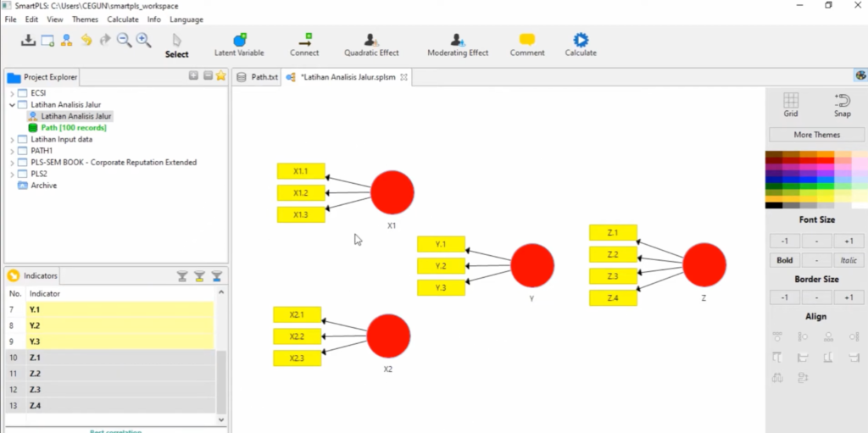Select the red Y latent variable circle
The image size is (868, 433).
coord(532,266)
